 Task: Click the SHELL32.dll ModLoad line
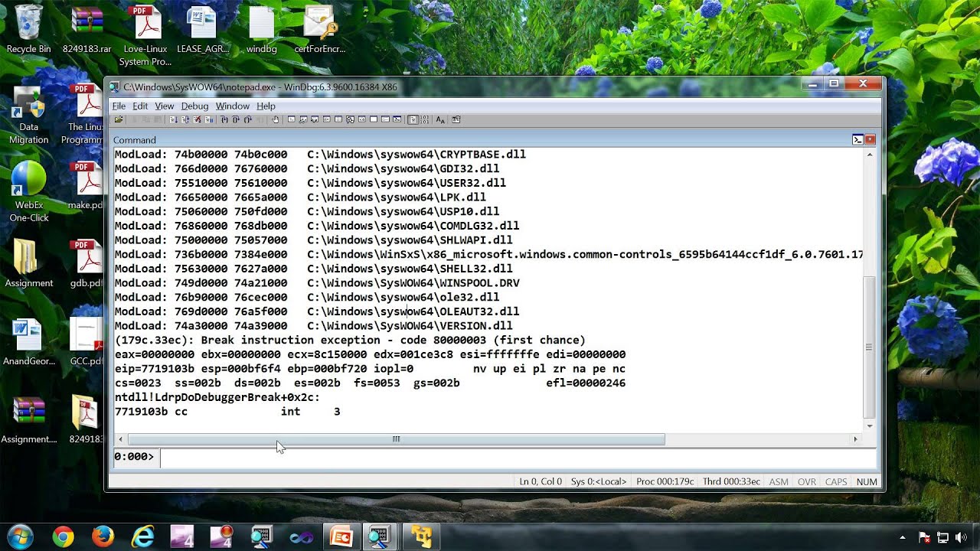click(x=314, y=269)
